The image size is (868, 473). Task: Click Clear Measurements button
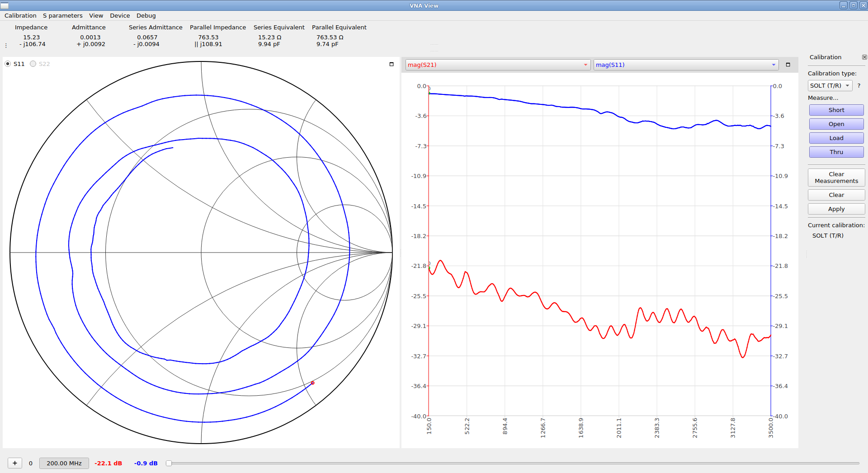836,178
